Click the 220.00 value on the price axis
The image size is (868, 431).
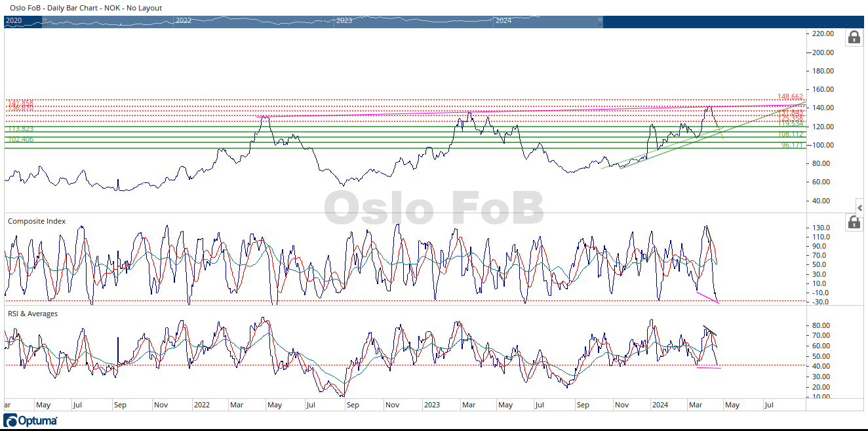click(x=823, y=33)
